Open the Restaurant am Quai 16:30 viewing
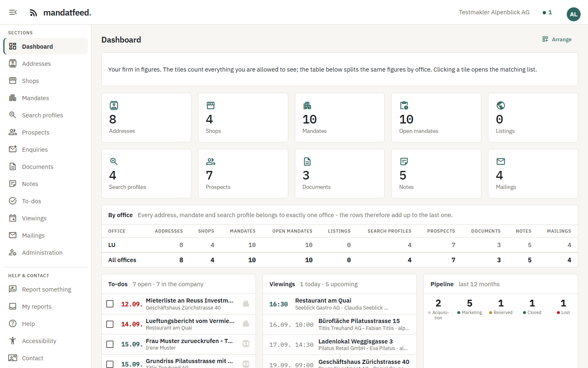Image resolution: width=588 pixels, height=368 pixels. (340, 304)
